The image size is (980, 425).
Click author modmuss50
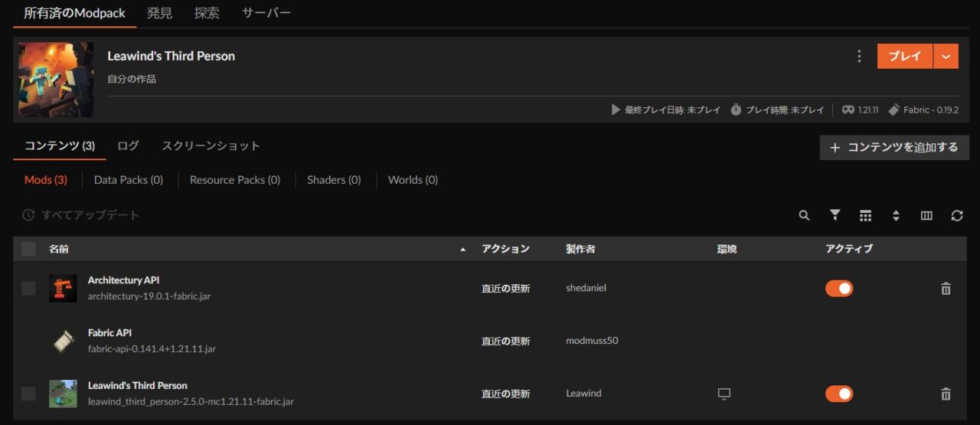[592, 341]
